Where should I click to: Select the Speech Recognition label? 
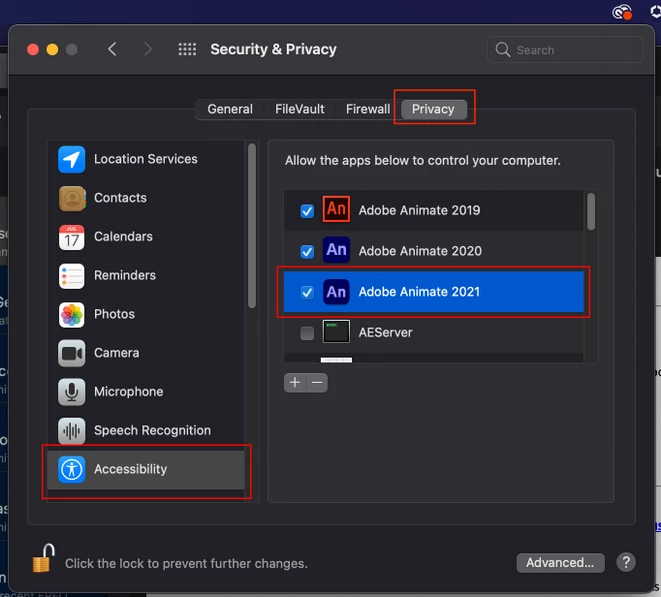[153, 430]
